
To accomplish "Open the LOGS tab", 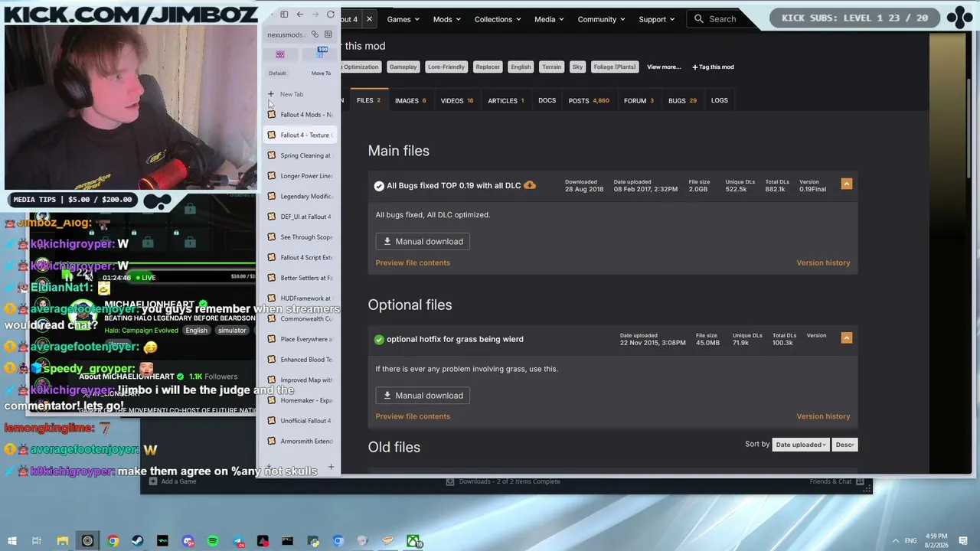I will click(x=720, y=100).
